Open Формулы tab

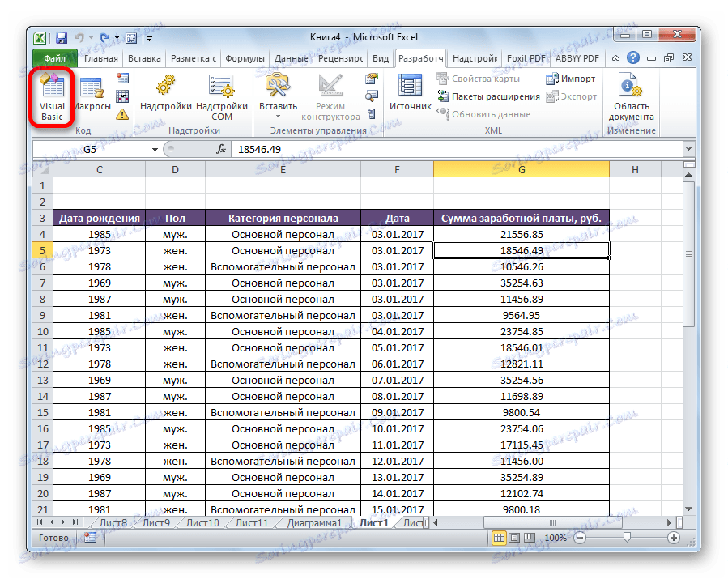(x=245, y=58)
